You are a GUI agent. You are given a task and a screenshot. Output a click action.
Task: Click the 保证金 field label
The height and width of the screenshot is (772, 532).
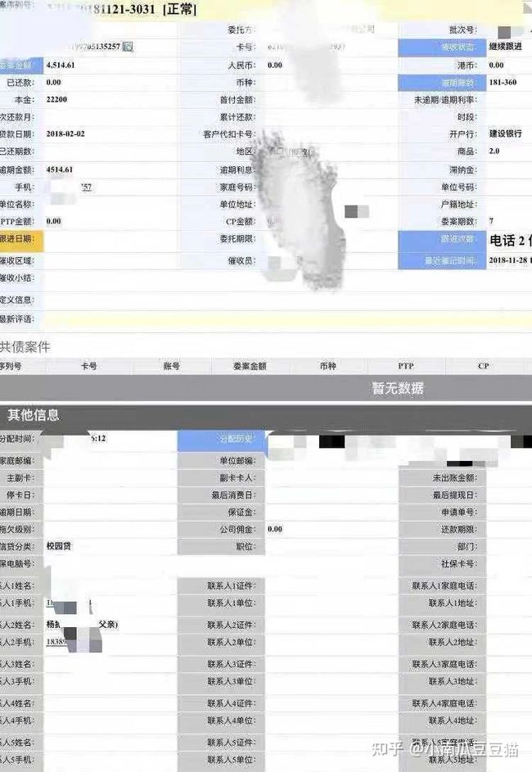coord(241,512)
